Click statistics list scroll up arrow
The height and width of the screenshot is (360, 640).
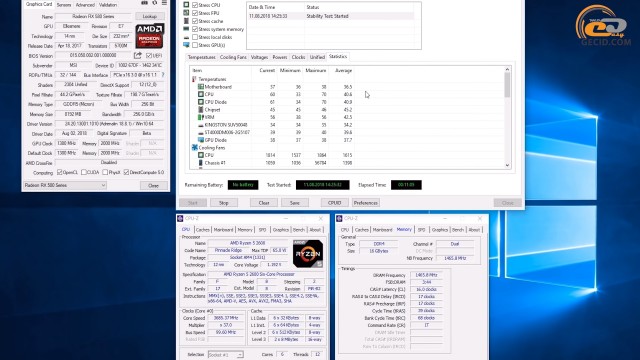[x=507, y=70]
